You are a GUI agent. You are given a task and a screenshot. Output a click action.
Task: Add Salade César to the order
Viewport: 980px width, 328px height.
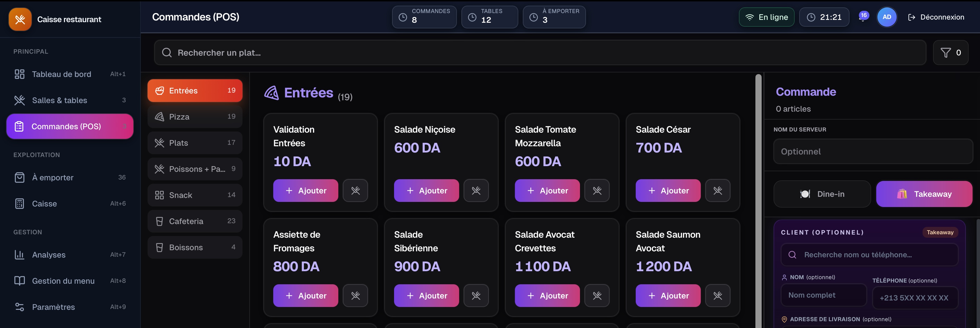click(x=668, y=191)
